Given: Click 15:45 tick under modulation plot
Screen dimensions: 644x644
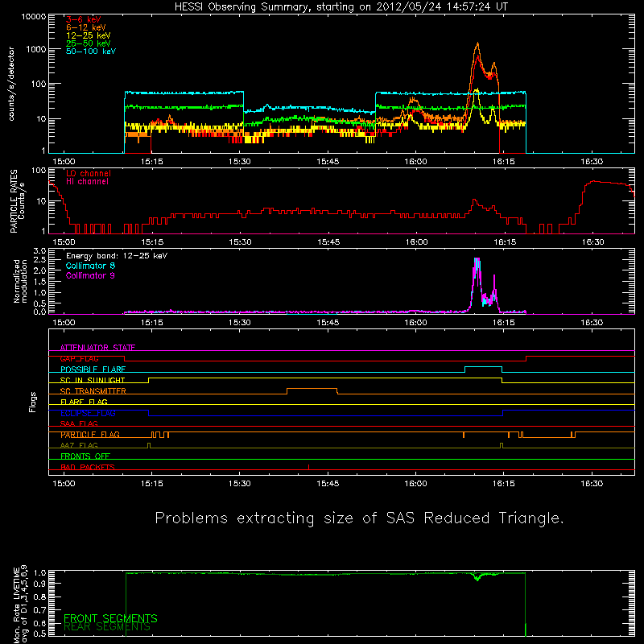Looking at the screenshot, I should coord(328,323).
